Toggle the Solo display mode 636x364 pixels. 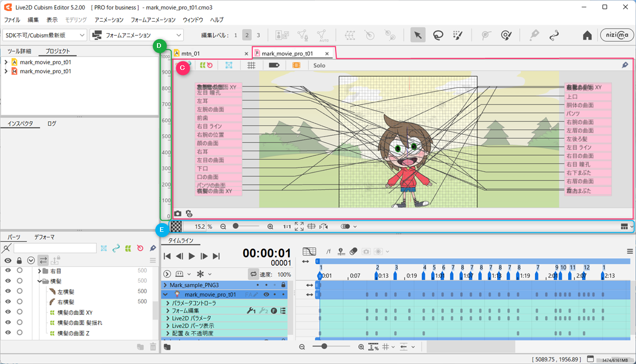coord(319,65)
